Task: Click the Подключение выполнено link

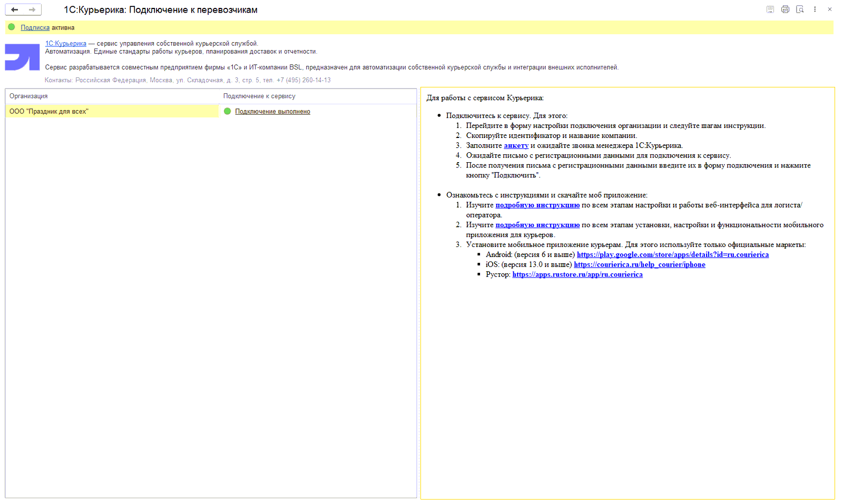Action: pos(272,112)
